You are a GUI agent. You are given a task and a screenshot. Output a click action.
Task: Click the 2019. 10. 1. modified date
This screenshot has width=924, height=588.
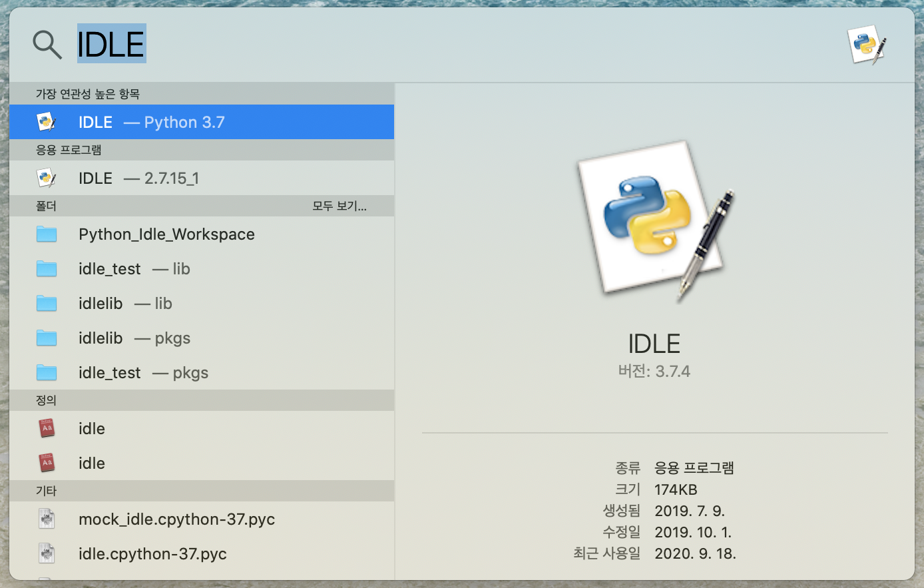pyautogui.click(x=693, y=532)
